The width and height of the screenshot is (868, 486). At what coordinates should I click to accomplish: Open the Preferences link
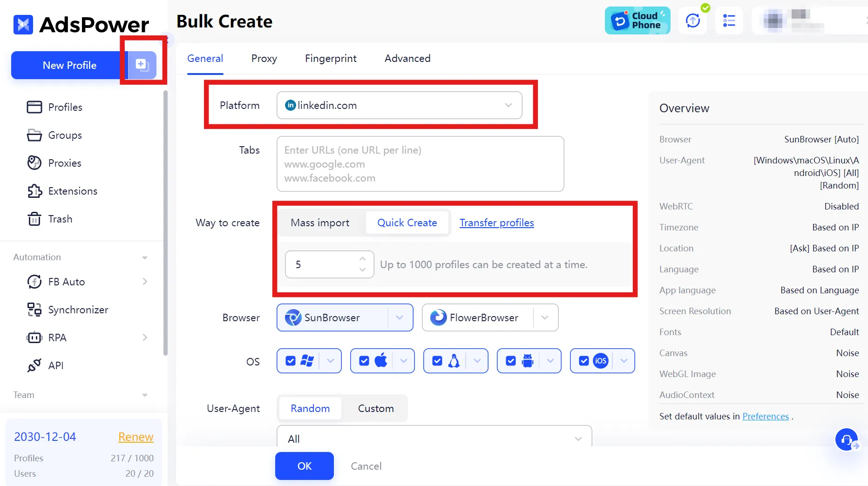coord(766,416)
